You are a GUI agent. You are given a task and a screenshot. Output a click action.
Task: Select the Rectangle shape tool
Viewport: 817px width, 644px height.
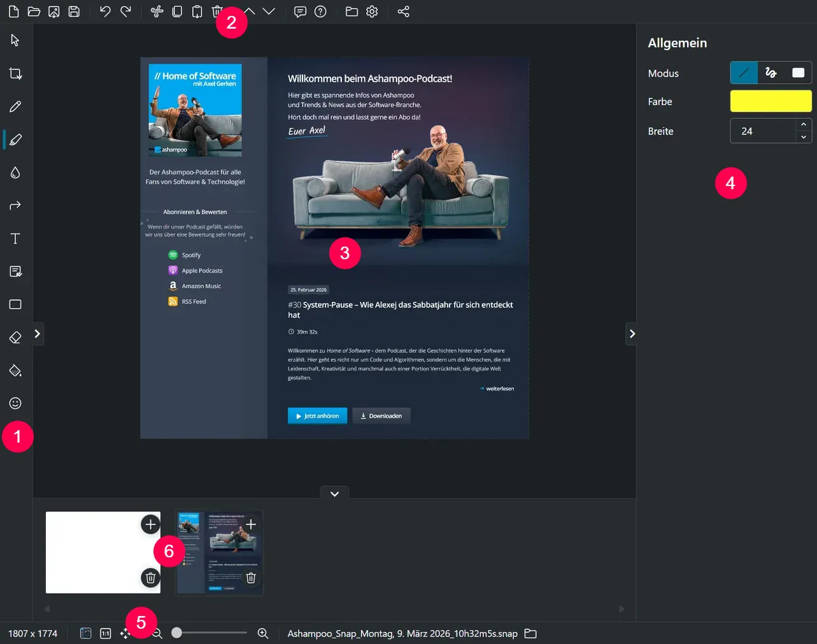click(15, 304)
